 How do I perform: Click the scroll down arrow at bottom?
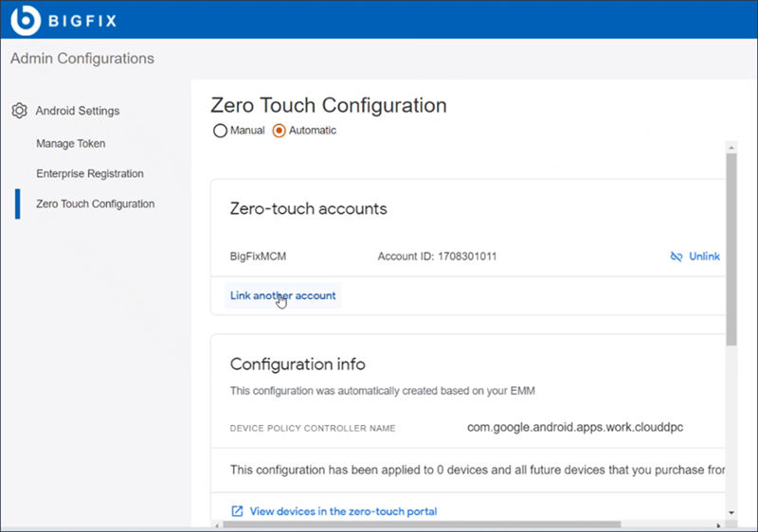pos(731,512)
